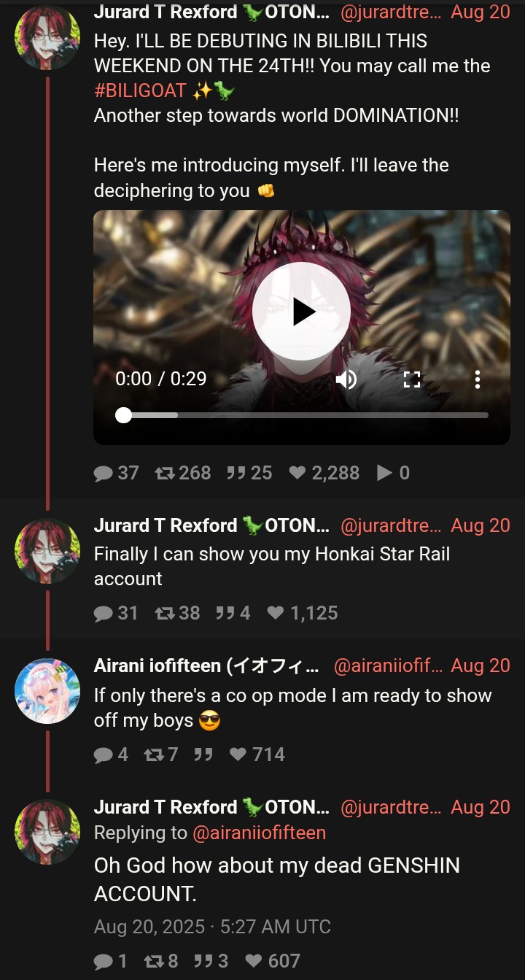Like the GENSHIN ACCOUNT reply
This screenshot has width=525, height=980.
point(253,962)
